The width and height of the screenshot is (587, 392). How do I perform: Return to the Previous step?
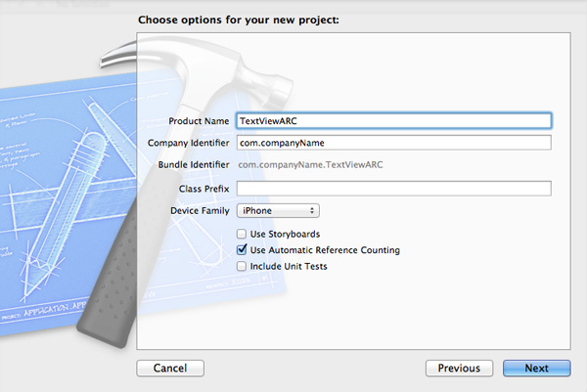[x=459, y=369]
